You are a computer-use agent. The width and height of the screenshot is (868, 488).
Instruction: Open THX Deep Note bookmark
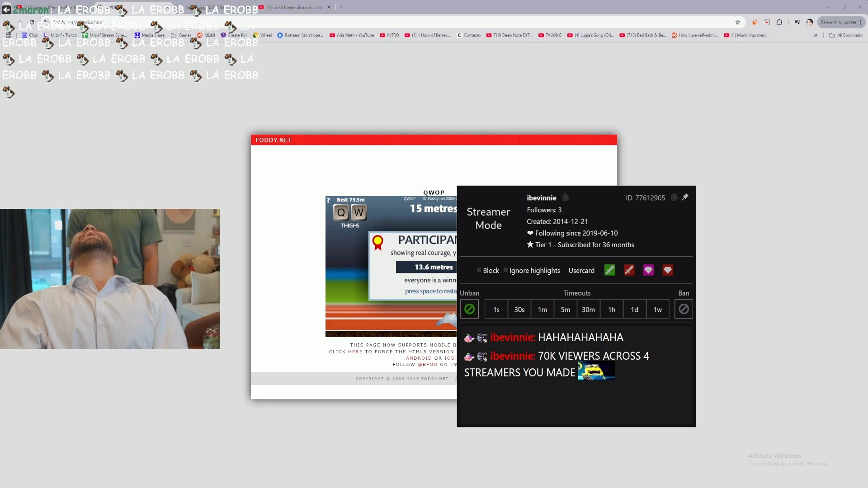click(x=509, y=35)
